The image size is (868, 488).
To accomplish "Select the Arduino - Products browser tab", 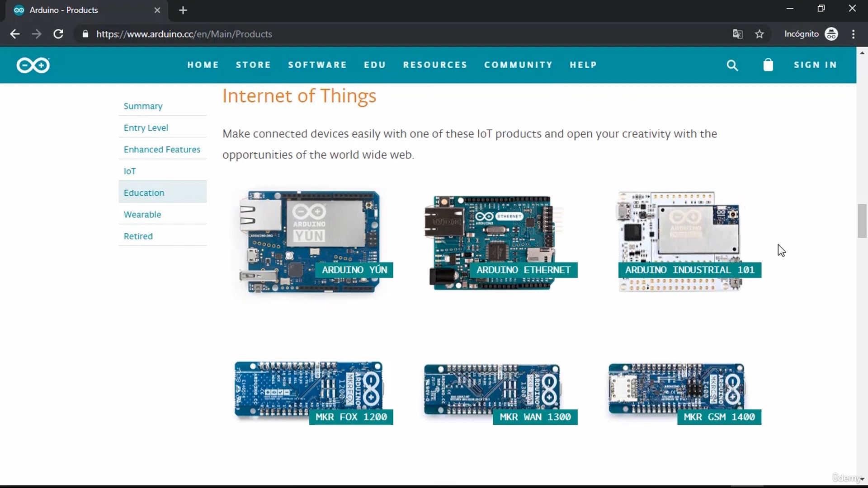I will tap(86, 10).
